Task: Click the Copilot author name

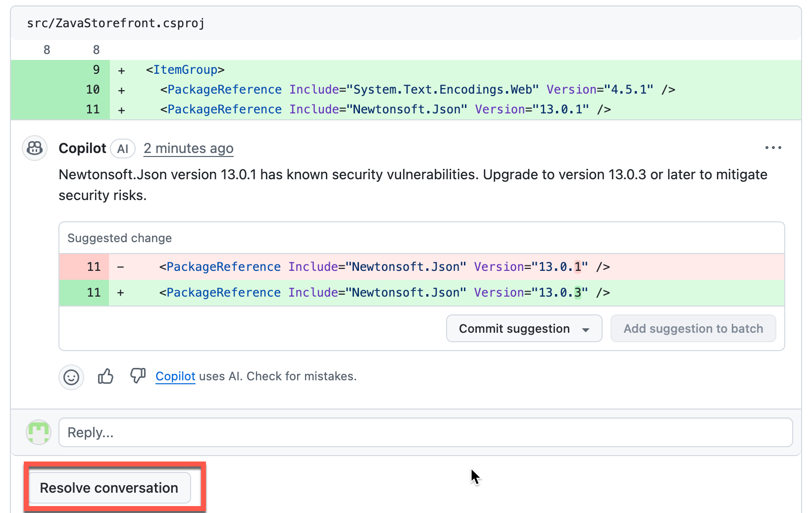Action: 82,149
